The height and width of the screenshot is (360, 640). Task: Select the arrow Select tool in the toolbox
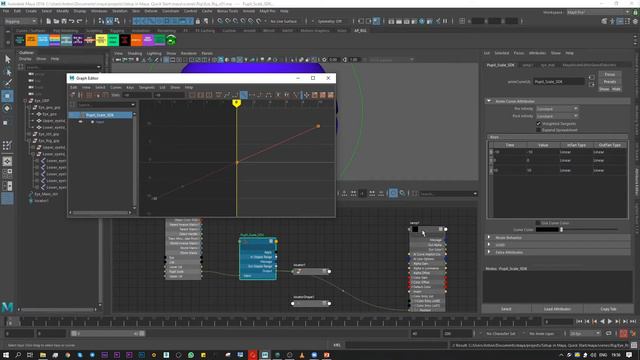[8, 60]
